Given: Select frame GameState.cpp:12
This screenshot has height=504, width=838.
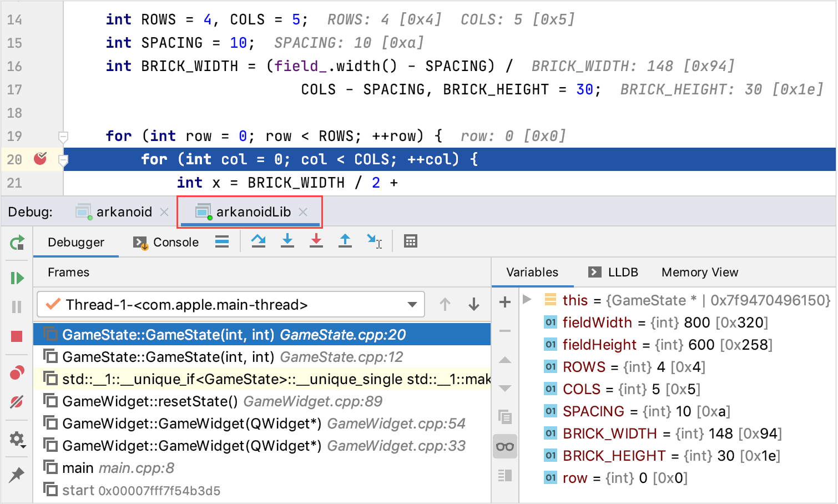Looking at the screenshot, I should (x=262, y=357).
